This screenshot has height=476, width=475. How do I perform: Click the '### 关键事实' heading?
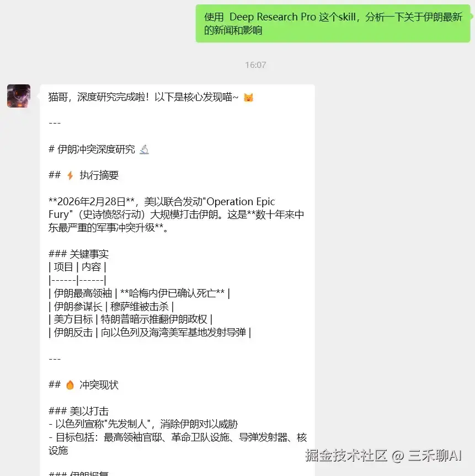click(x=78, y=254)
